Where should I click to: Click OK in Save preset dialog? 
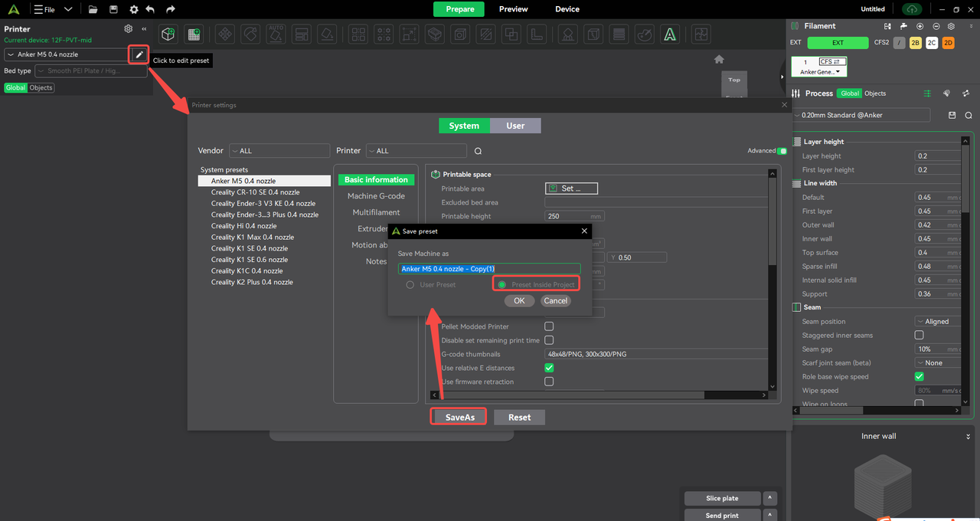(519, 301)
